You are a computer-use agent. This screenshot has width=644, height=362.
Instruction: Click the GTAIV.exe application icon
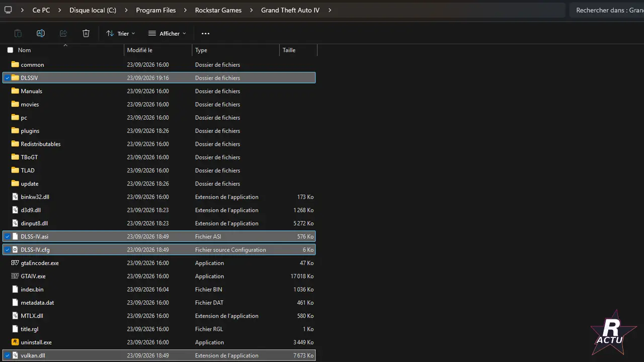[x=15, y=276]
